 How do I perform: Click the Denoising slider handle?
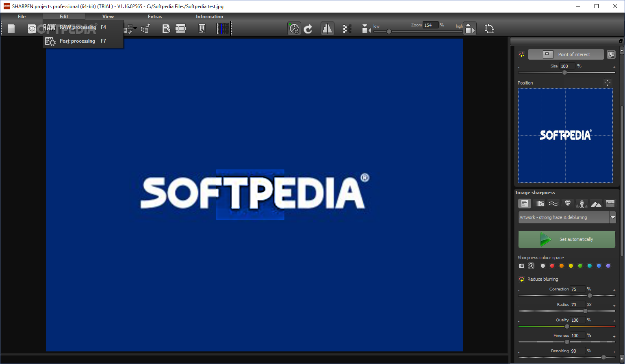point(603,357)
